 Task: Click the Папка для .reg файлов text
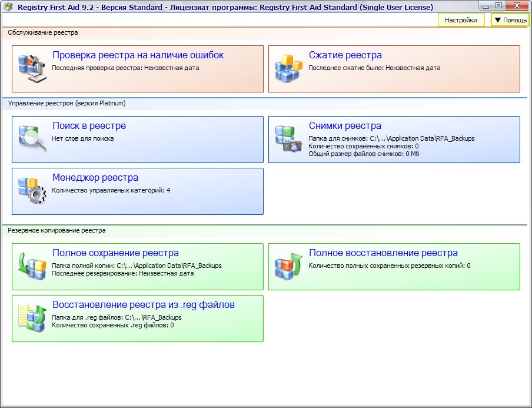tap(117, 318)
